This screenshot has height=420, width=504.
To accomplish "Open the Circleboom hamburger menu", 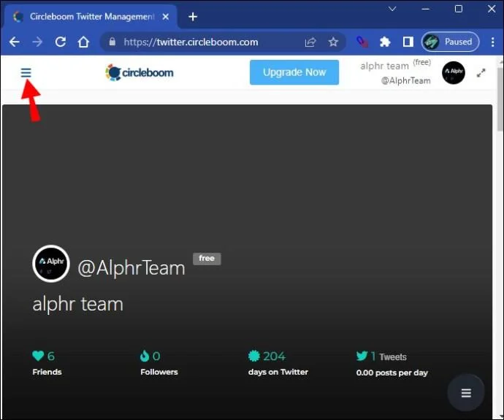I will click(26, 72).
